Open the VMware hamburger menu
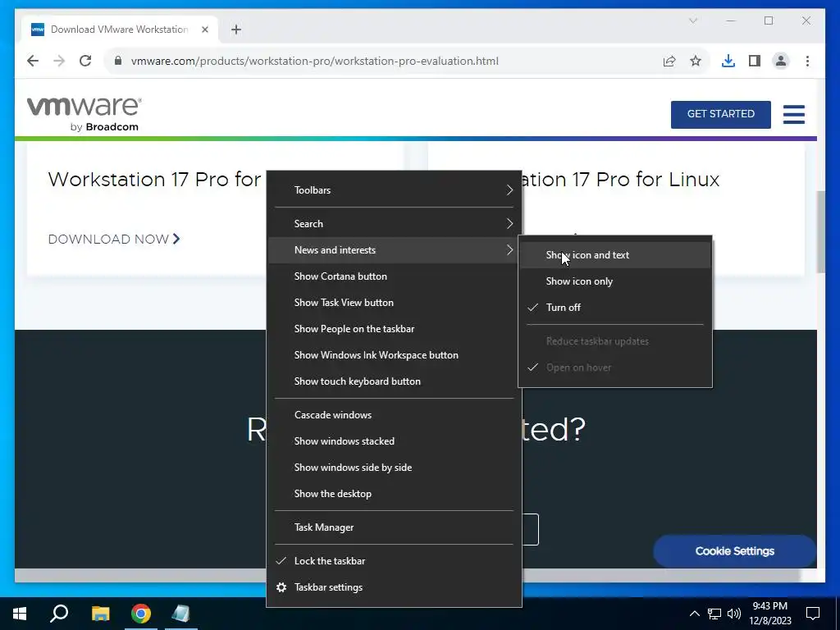840x630 pixels. click(794, 114)
